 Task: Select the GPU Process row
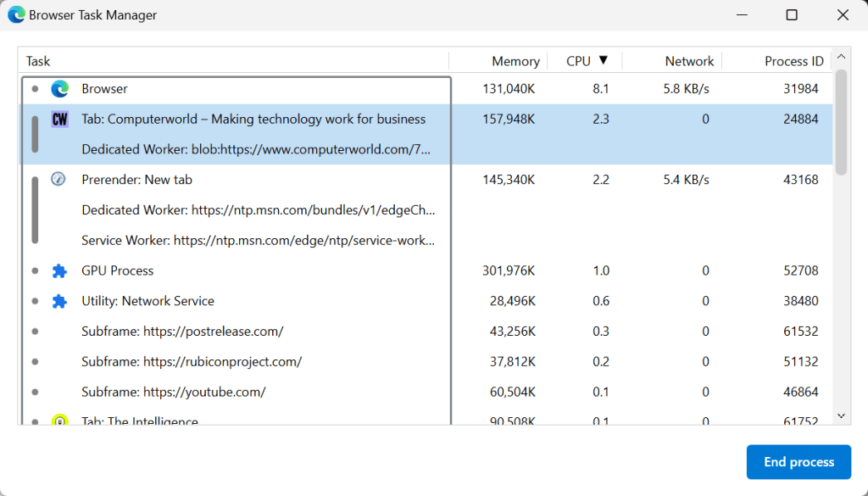pyautogui.click(x=426, y=270)
